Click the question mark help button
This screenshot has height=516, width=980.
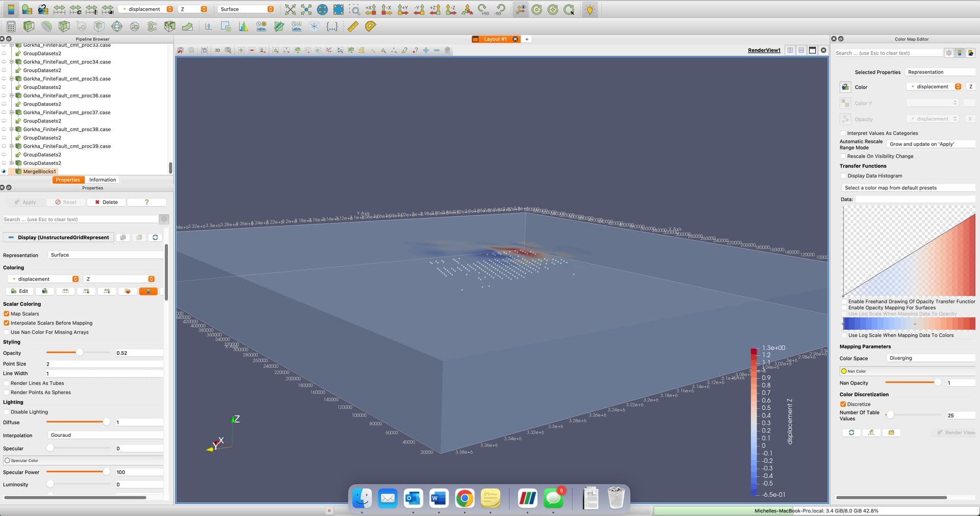coord(147,202)
